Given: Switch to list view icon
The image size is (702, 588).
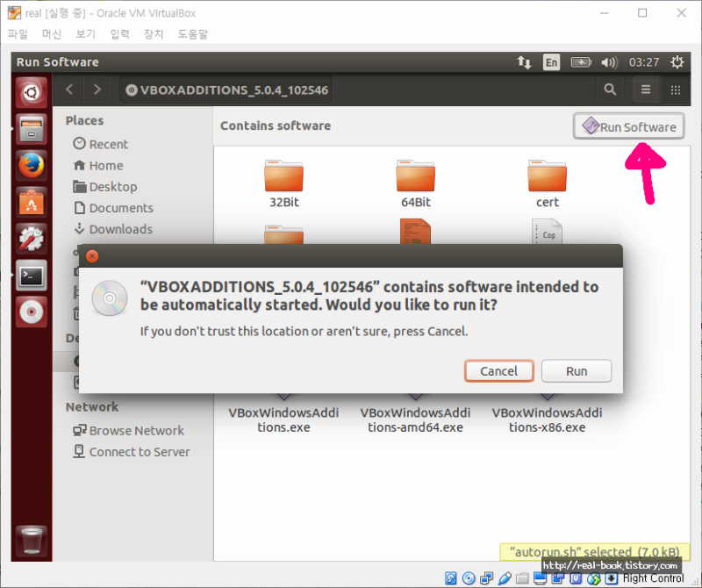Looking at the screenshot, I should pos(646,90).
